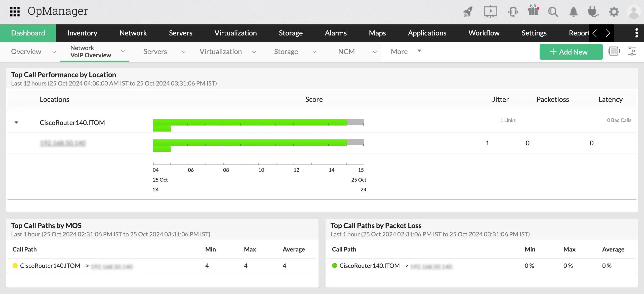644x294 pixels.
Task: Click the Add New button
Action: pos(571,52)
